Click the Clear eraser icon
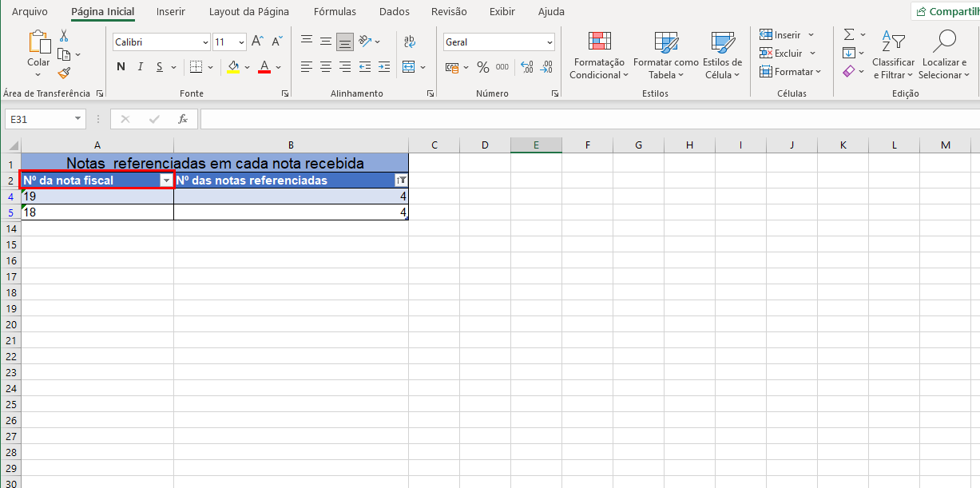The height and width of the screenshot is (488, 980). 849,72
